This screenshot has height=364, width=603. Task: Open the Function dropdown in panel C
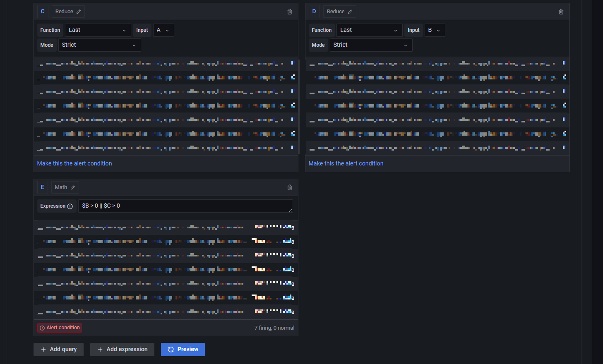pos(98,30)
